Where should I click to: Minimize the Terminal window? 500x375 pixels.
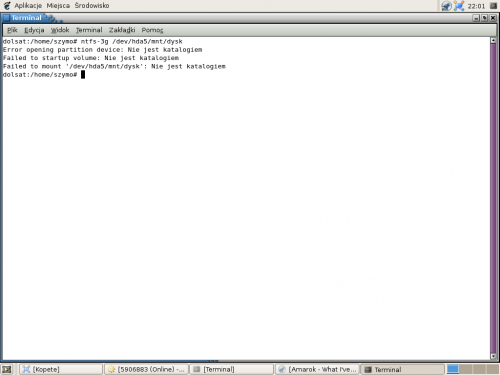pyautogui.click(x=476, y=18)
